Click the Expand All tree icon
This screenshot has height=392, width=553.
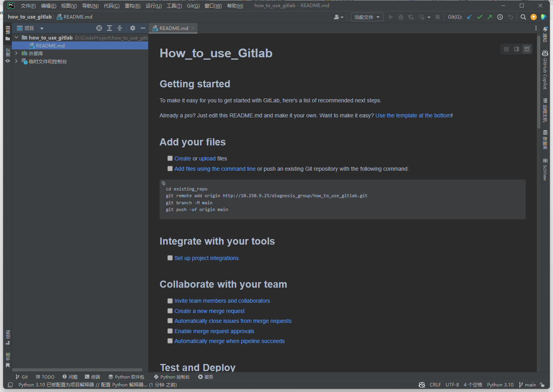tap(109, 28)
